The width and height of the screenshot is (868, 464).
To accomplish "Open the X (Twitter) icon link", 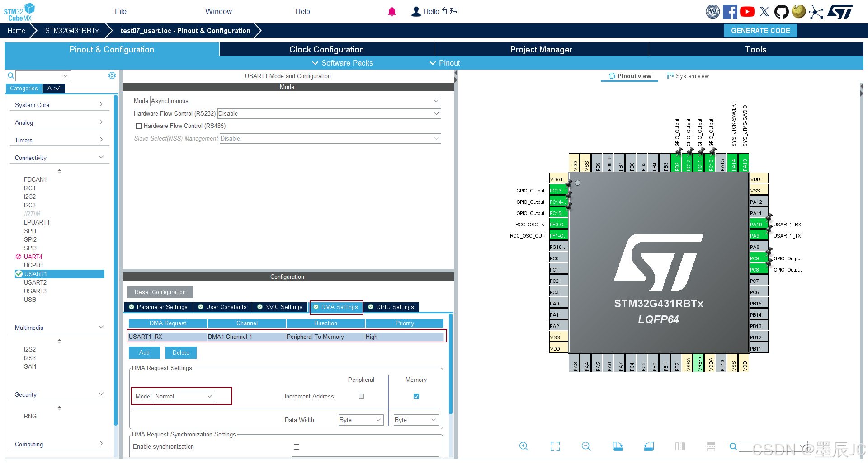I will click(x=764, y=12).
